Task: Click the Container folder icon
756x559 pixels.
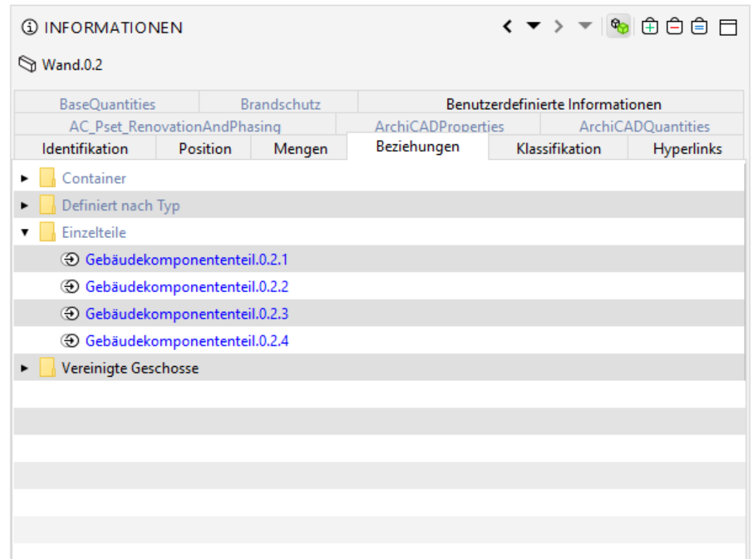Action: (47, 177)
